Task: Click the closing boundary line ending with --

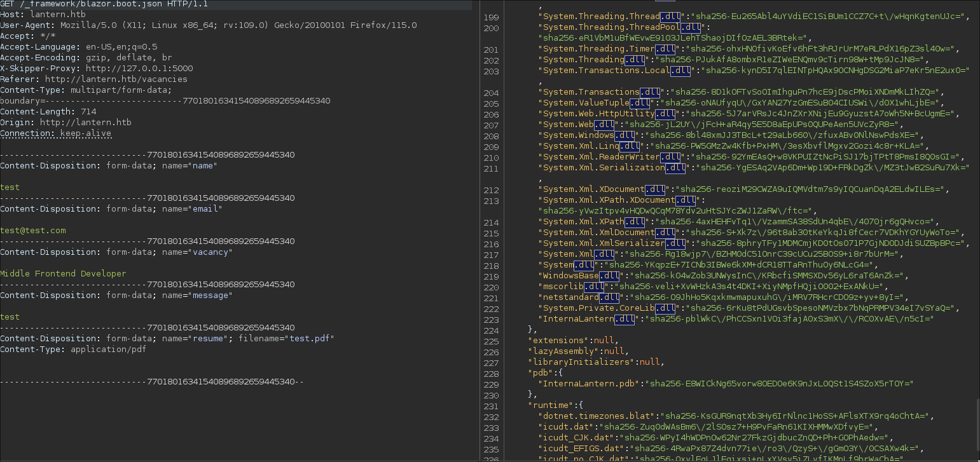Action: click(152, 382)
